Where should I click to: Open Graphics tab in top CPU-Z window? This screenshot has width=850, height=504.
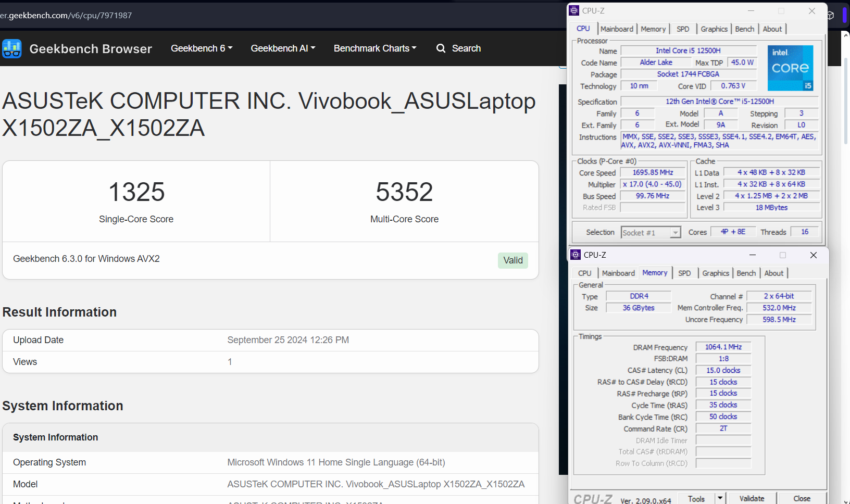tap(714, 29)
